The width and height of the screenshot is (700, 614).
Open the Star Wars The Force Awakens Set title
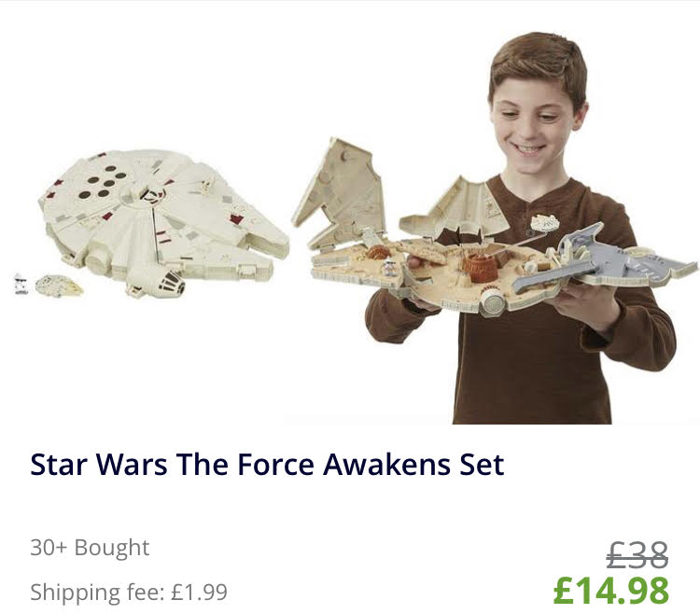point(267,464)
